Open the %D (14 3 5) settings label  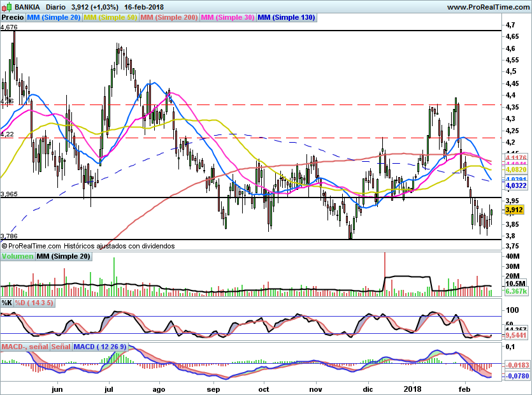(34, 303)
